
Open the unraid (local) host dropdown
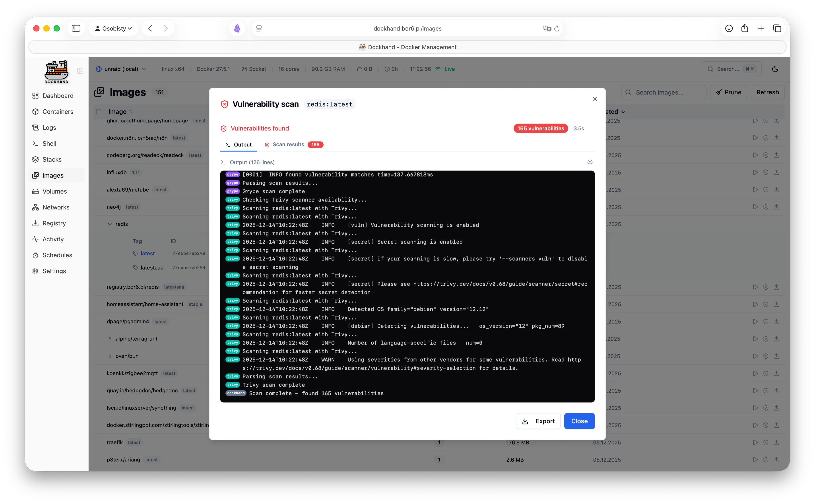121,69
